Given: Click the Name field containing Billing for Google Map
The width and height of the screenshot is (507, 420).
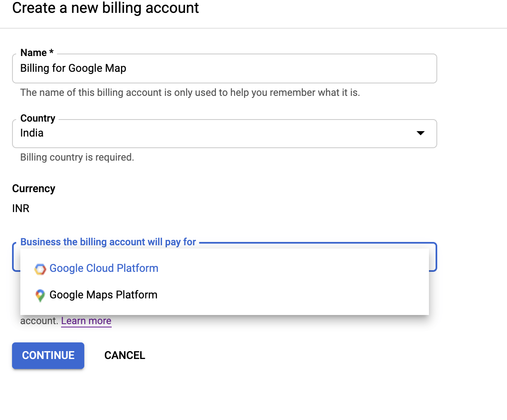Looking at the screenshot, I should tap(224, 68).
